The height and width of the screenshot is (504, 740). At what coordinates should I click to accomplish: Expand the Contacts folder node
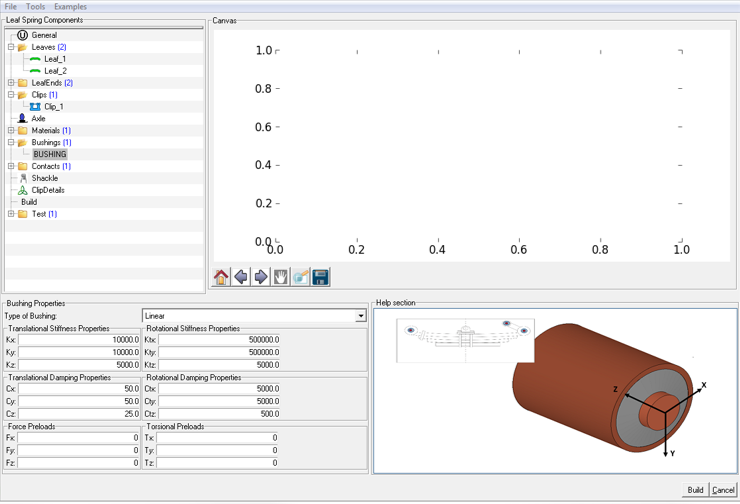pos(11,166)
